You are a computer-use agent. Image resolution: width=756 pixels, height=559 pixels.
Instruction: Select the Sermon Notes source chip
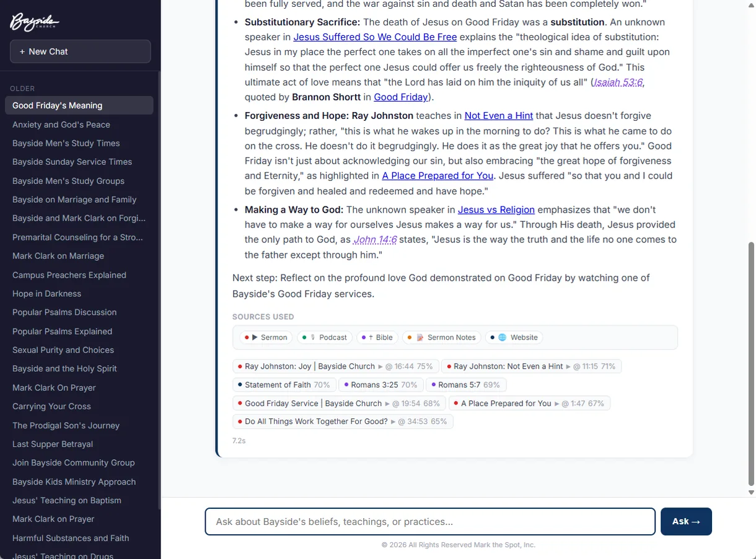441,337
